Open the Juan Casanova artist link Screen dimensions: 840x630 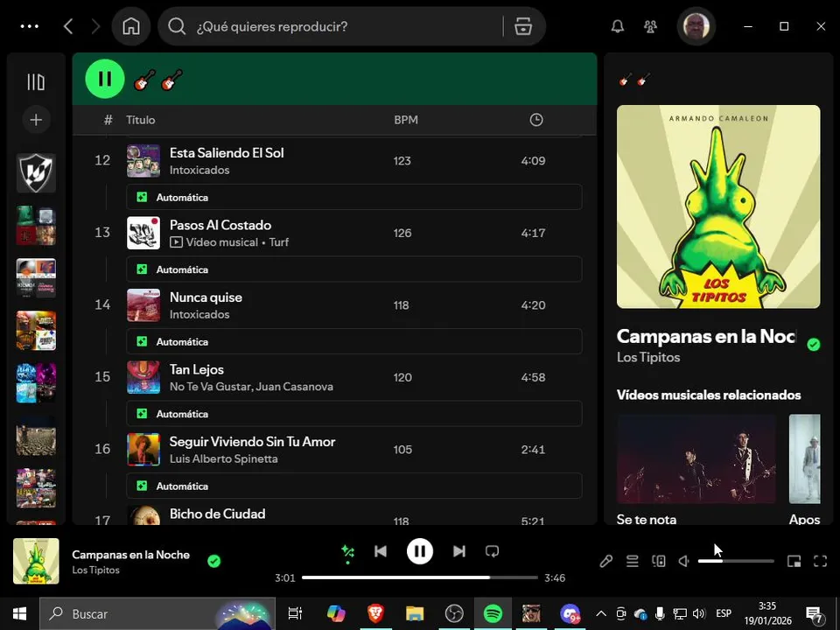pyautogui.click(x=294, y=386)
